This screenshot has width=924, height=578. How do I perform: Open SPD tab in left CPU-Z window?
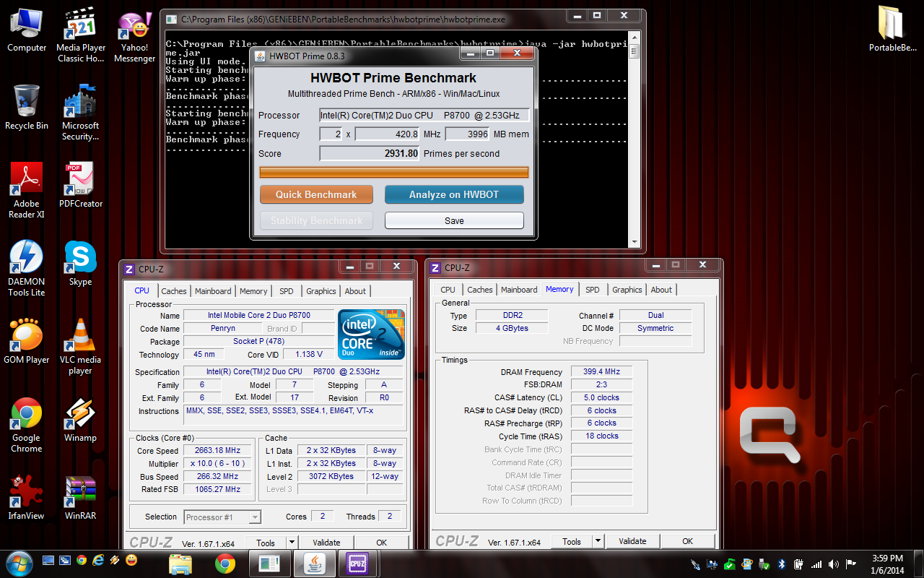[x=287, y=291]
